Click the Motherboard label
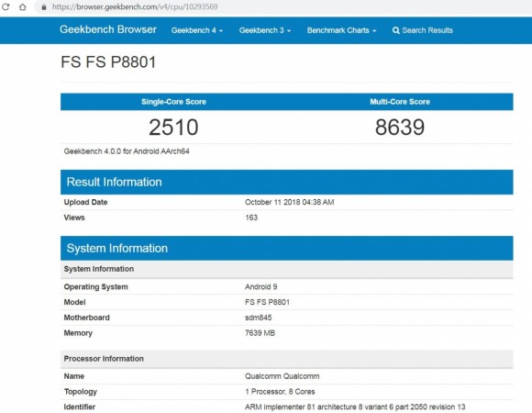532x413 pixels. coord(87,318)
